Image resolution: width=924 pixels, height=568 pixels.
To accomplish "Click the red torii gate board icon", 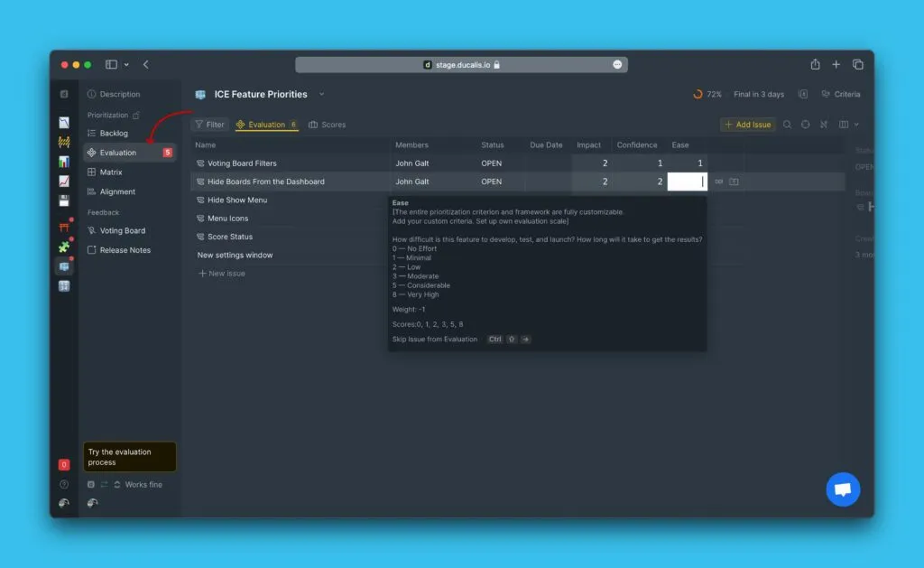I will click(x=64, y=227).
